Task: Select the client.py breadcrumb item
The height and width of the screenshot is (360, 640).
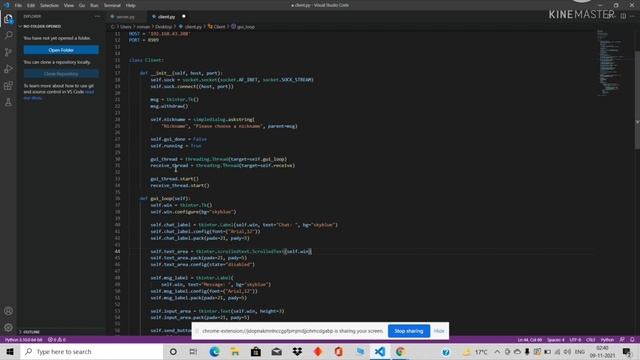Action: click(x=191, y=27)
